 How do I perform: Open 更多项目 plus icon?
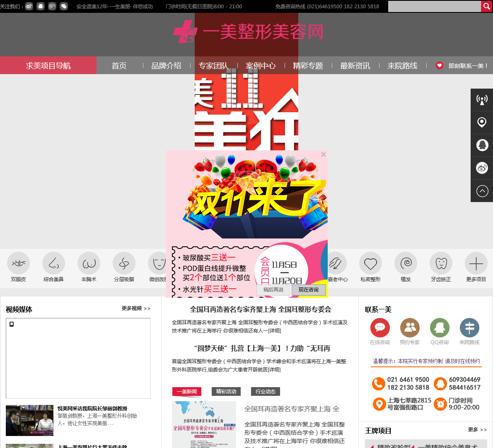476,263
